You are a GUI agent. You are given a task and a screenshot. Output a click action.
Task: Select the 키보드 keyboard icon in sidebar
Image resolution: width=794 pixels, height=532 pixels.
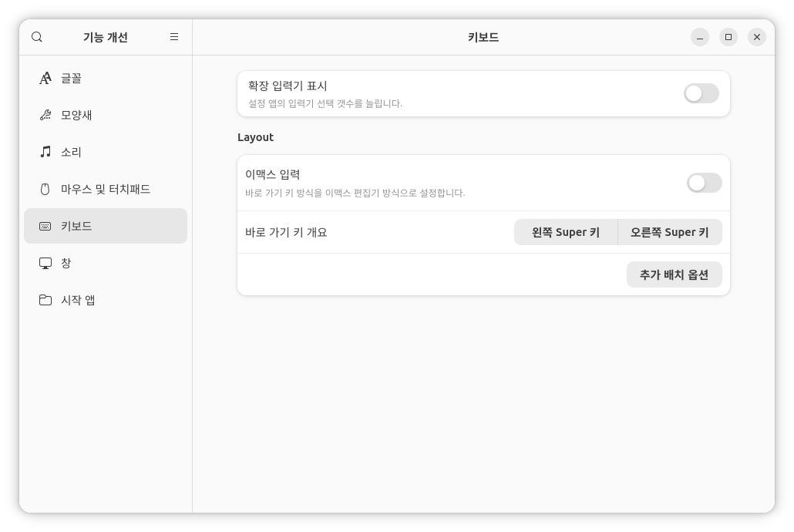click(45, 226)
